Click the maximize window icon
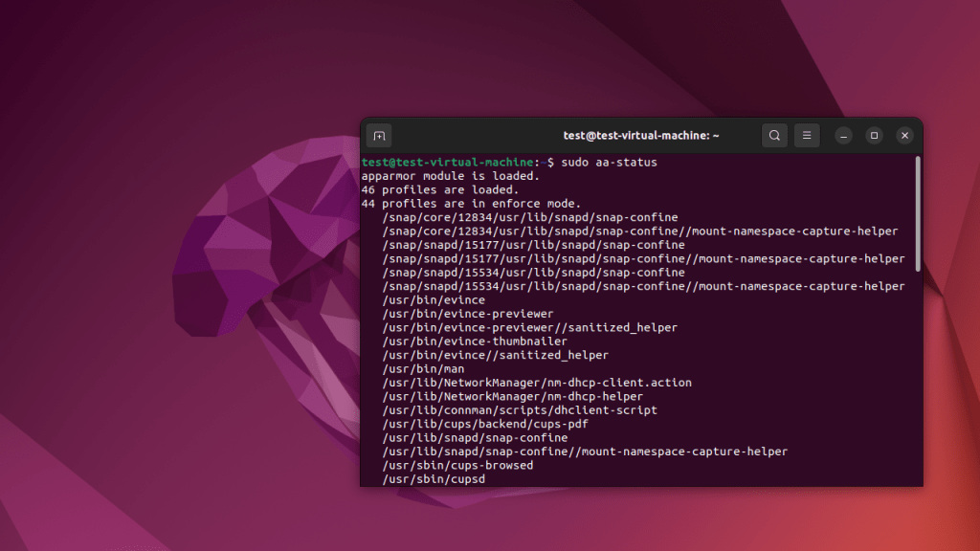 pos(873,135)
